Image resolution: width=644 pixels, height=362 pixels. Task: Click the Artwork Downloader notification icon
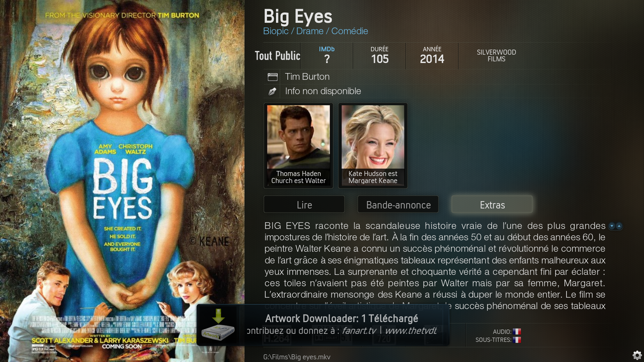click(x=218, y=325)
